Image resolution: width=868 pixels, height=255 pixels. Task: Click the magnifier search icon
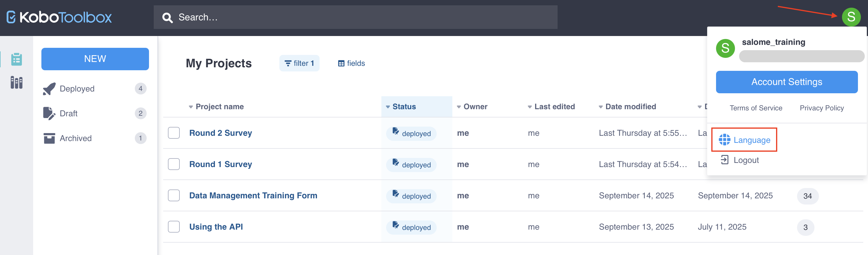pyautogui.click(x=167, y=17)
